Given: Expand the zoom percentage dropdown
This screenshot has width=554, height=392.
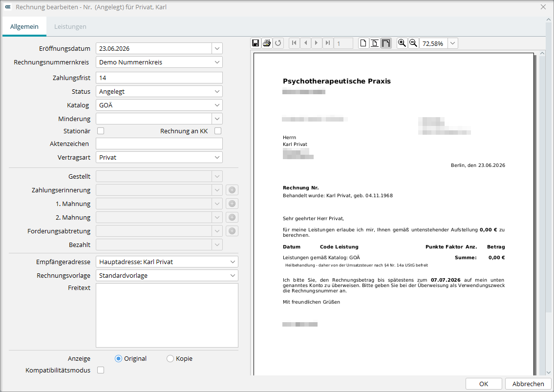Looking at the screenshot, I should point(452,43).
